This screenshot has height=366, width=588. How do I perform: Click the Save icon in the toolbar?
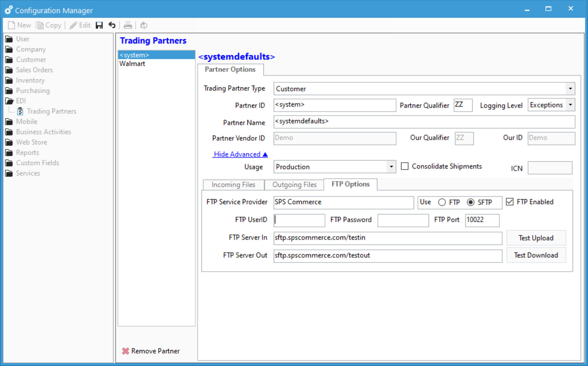[x=99, y=25]
